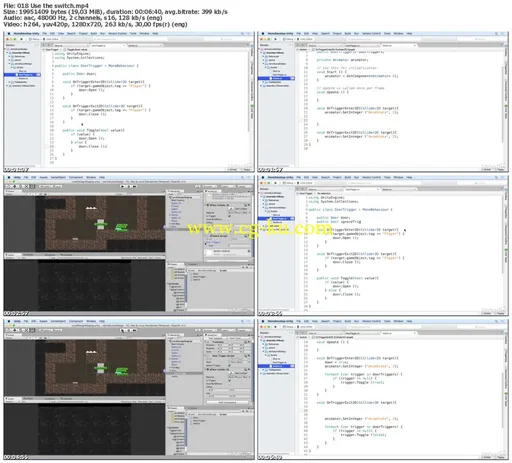Viewport: 512px width, 463px height.
Task: Click Step button in upper Unity editor frame
Action: pyautogui.click(x=135, y=186)
